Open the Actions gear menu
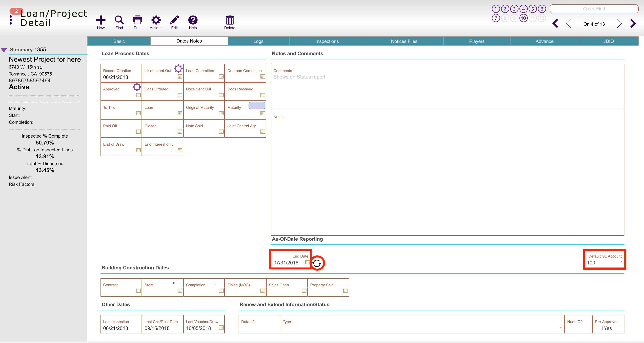Screen dimensions: 644x343 [x=156, y=20]
